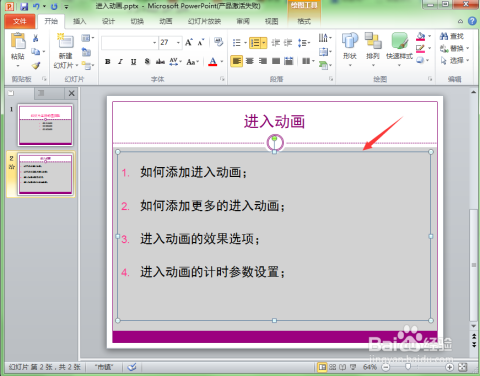
Task: Open the font dialog launcher
Action: point(222,79)
